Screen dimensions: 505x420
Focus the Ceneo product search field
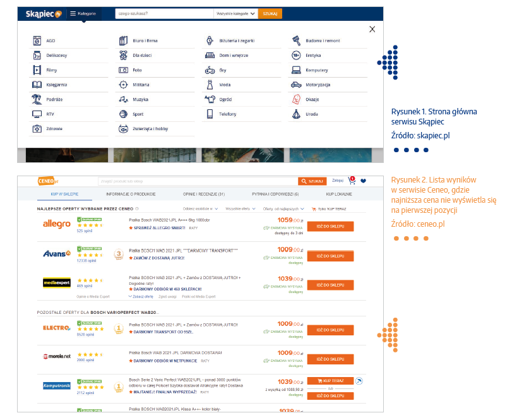198,181
